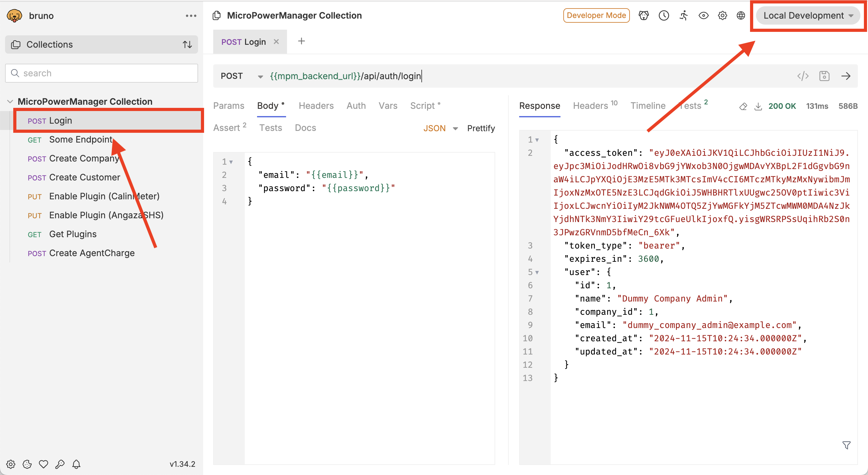This screenshot has width=868, height=475.
Task: Click the POST Login tab label
Action: (243, 42)
